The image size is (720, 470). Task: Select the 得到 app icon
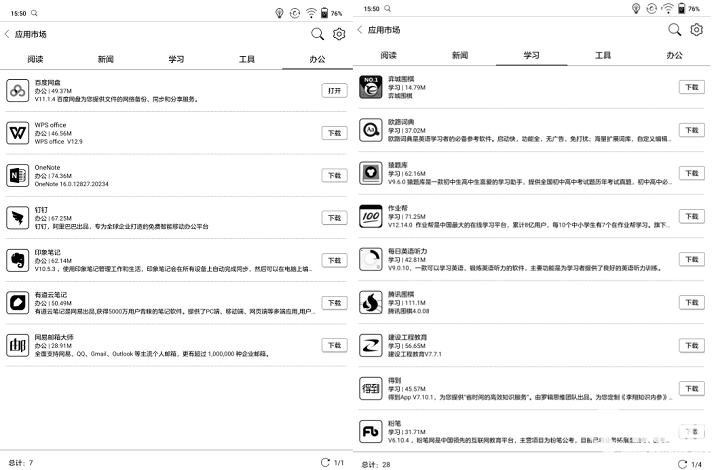tap(371, 389)
